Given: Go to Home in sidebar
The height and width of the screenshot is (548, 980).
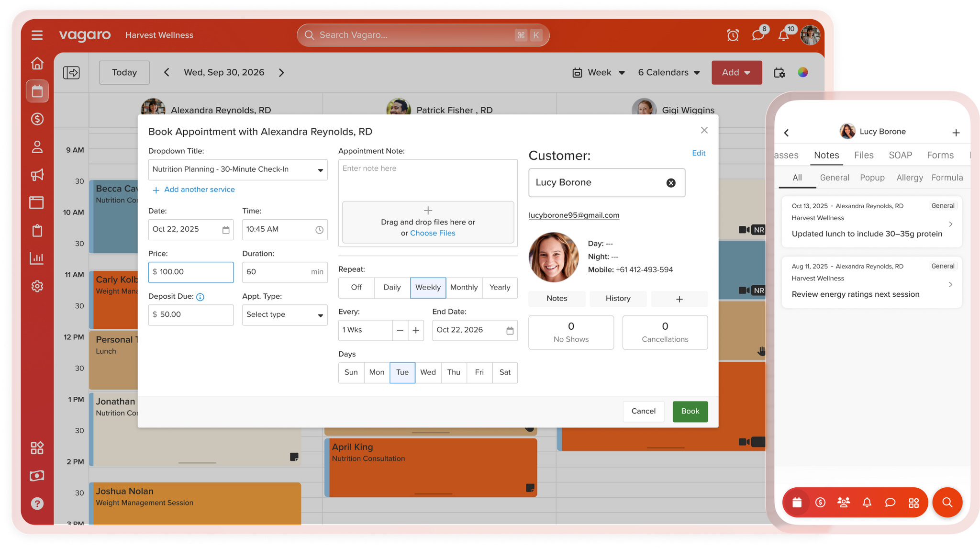Looking at the screenshot, I should pyautogui.click(x=37, y=63).
